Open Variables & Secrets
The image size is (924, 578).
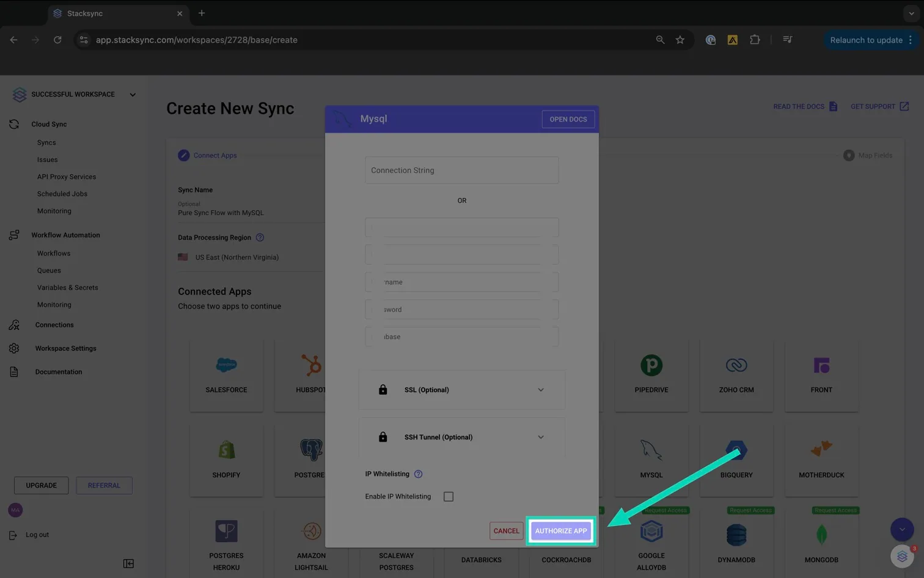[x=68, y=288]
